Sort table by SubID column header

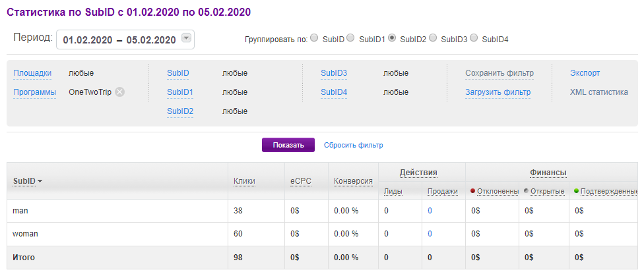pos(24,181)
